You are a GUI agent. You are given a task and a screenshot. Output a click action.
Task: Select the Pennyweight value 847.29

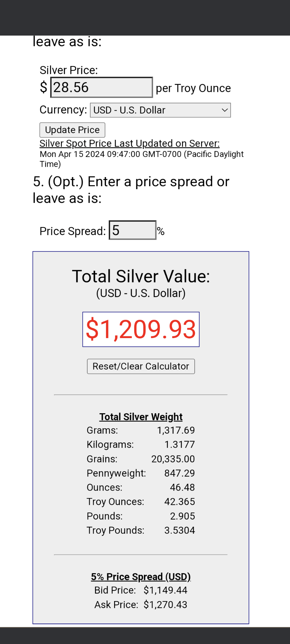(x=180, y=473)
